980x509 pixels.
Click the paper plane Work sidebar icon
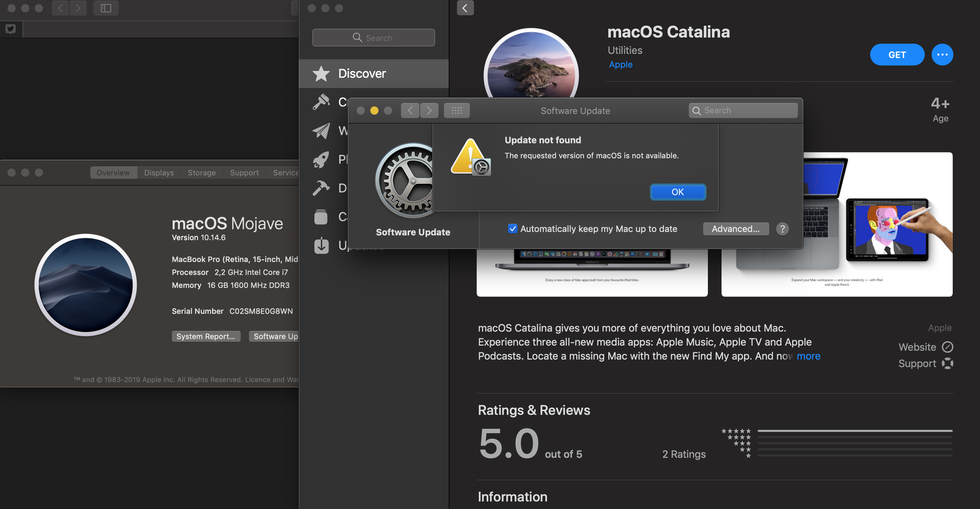(322, 131)
